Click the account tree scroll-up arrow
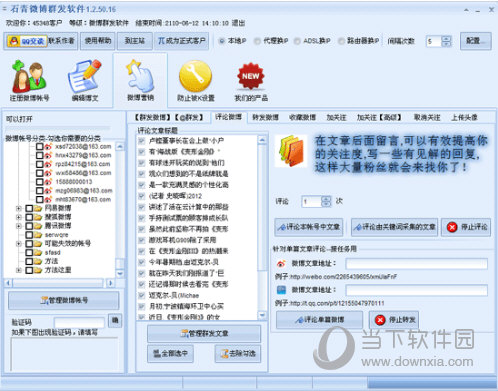This screenshot has width=498, height=391. pyautogui.click(x=120, y=146)
